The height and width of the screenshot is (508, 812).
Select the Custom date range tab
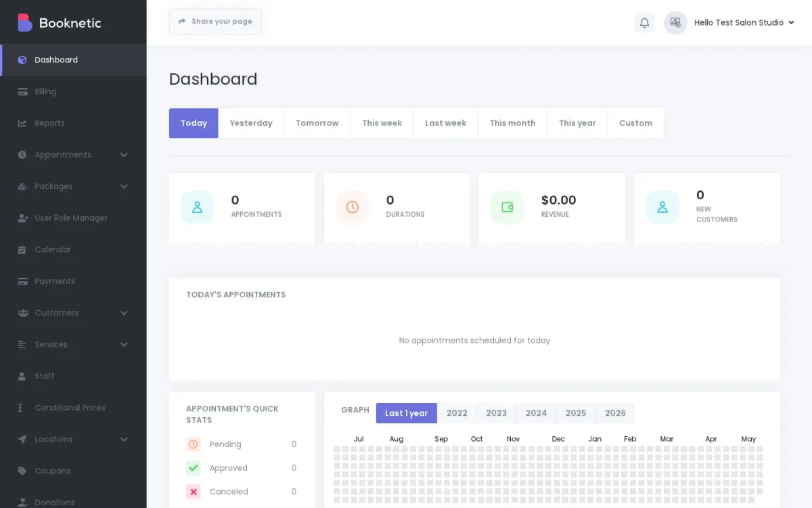(635, 123)
